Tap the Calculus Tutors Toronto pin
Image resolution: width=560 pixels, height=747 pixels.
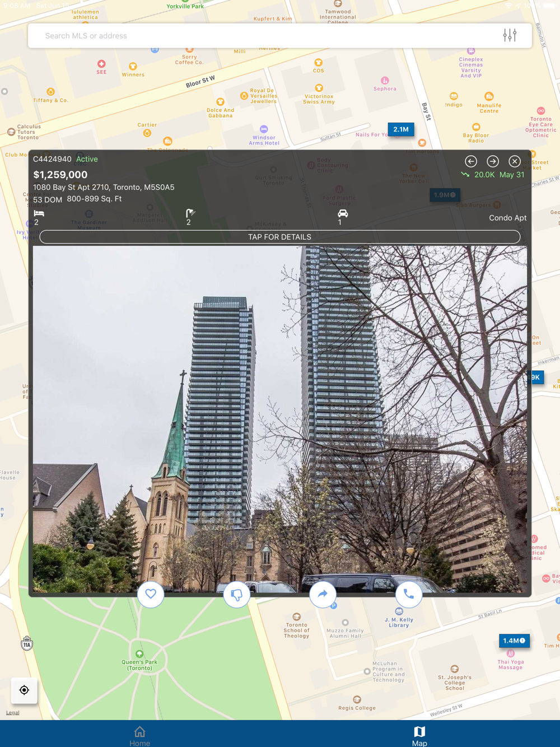tap(11, 132)
